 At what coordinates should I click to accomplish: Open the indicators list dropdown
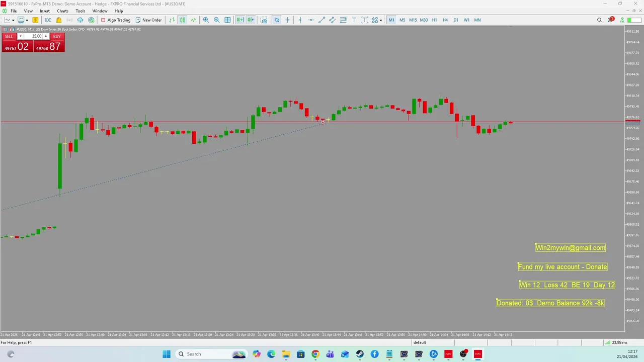[x=22, y=20]
